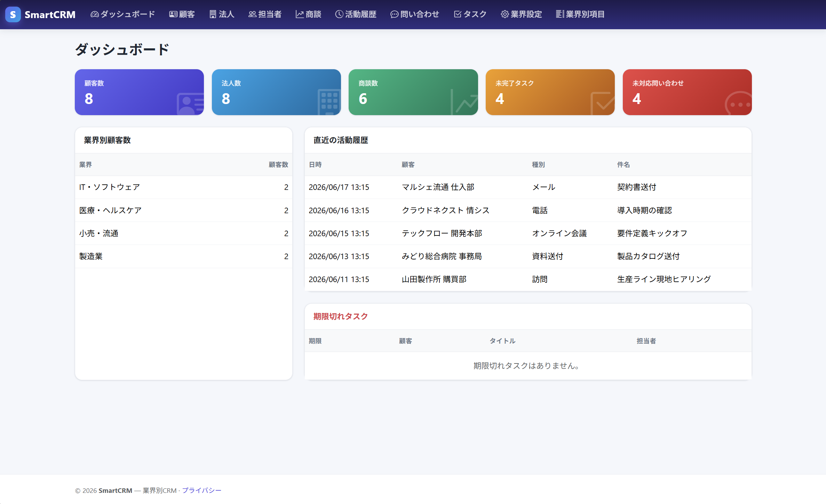Screen dimensions: 826x504
Task: Click the 山田製作所 購買部 customer cell
Action: coord(434,279)
